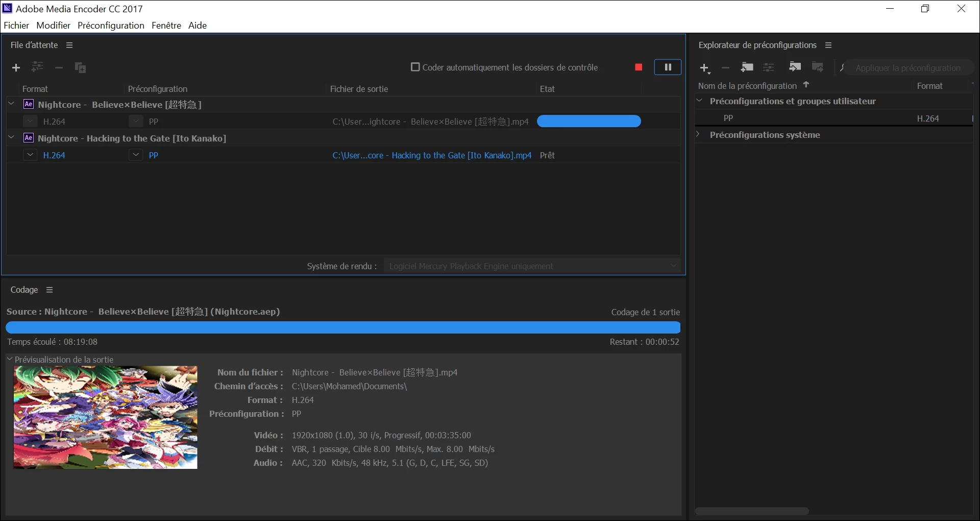980x521 pixels.
Task: Open Système de rendu dropdown
Action: pos(533,266)
